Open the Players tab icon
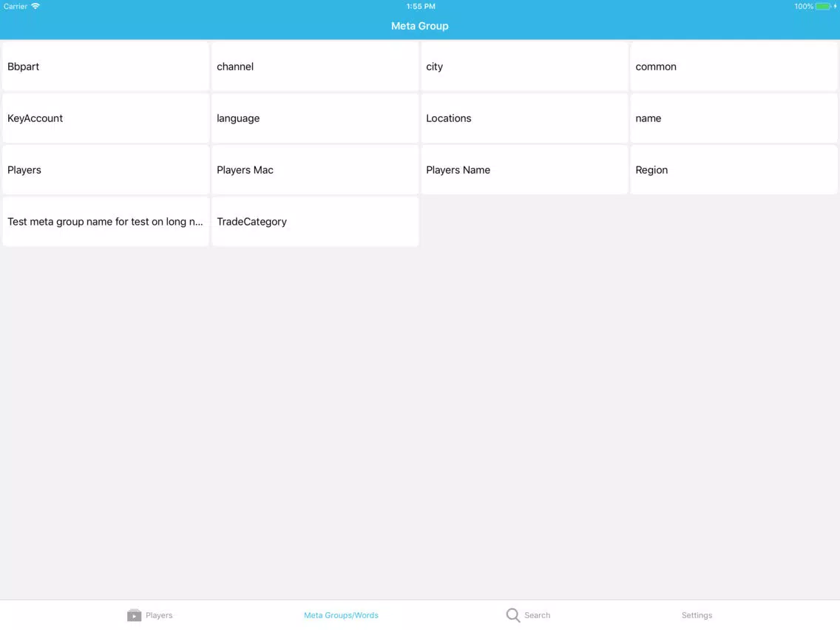Screen dimensions: 840x630 tap(134, 615)
